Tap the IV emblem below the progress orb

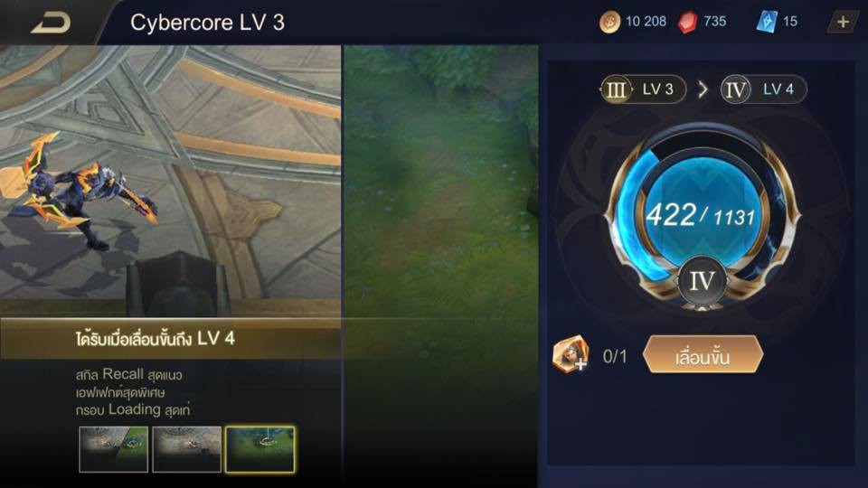pos(702,280)
